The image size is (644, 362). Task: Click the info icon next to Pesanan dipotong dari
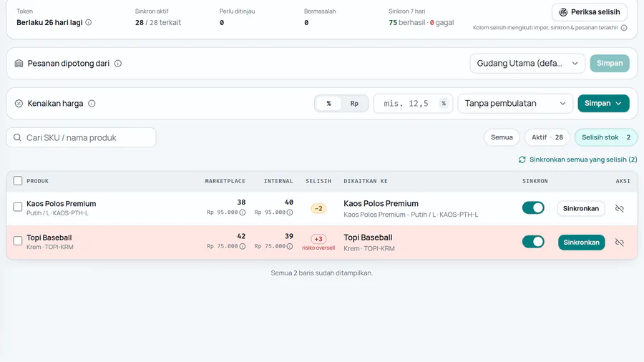pyautogui.click(x=118, y=64)
